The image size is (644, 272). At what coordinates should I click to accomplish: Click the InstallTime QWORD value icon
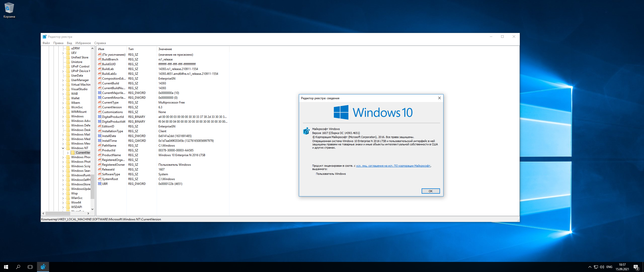100,141
